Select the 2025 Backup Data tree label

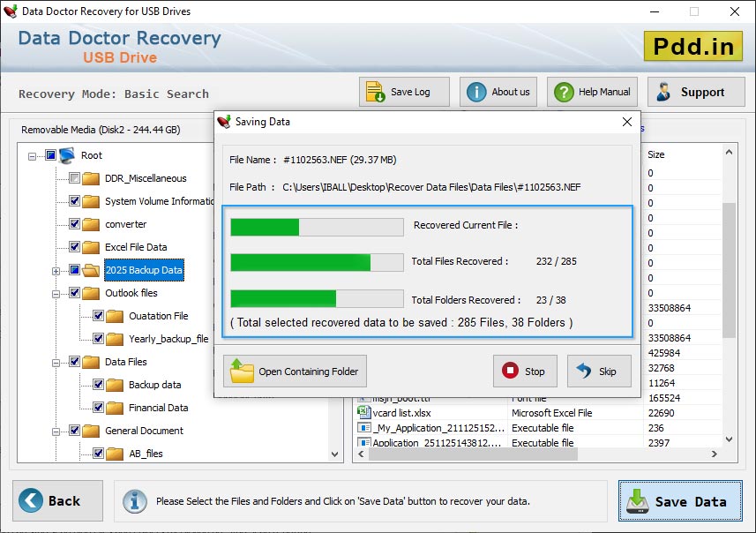(144, 270)
